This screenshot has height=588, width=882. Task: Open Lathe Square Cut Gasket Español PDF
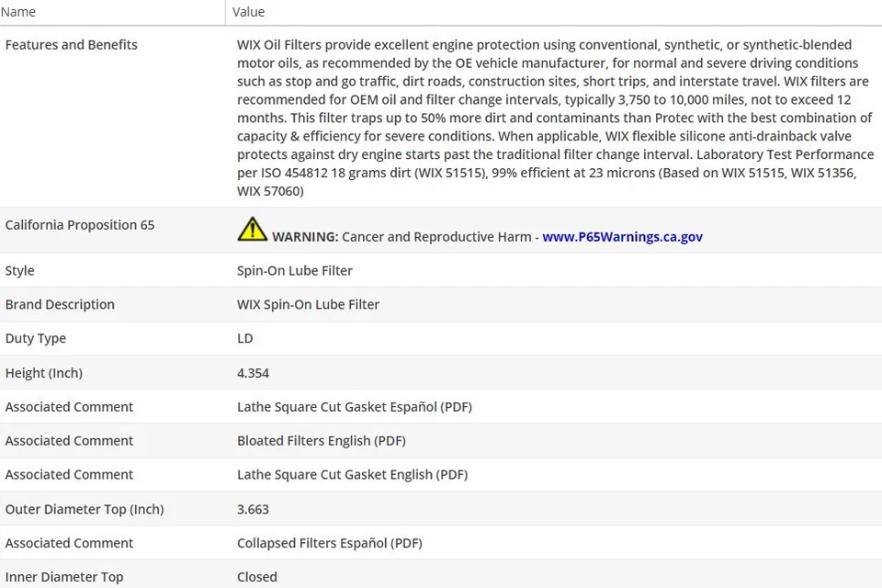click(x=354, y=407)
